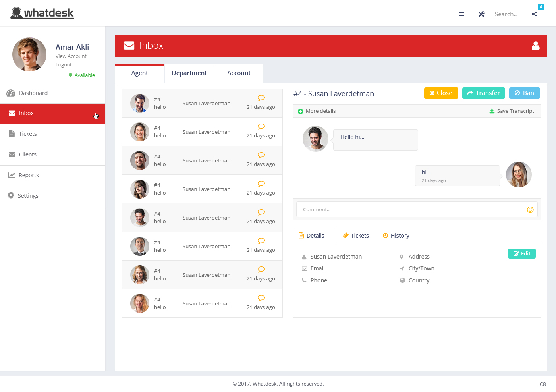
Task: Open the Tickets tab in details panel
Action: click(x=356, y=236)
